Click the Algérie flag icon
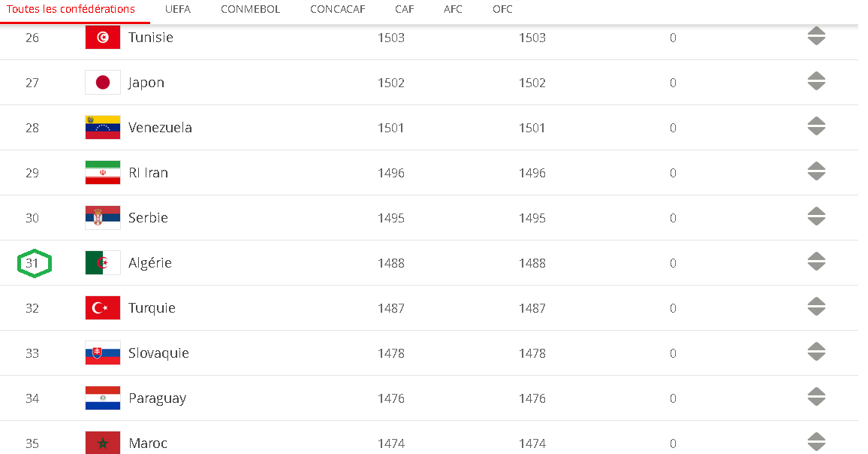This screenshot has width=868, height=454. (102, 263)
